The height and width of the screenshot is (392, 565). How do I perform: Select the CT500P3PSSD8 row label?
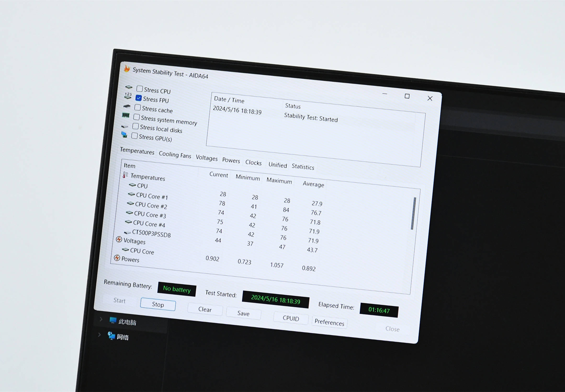coord(151,233)
